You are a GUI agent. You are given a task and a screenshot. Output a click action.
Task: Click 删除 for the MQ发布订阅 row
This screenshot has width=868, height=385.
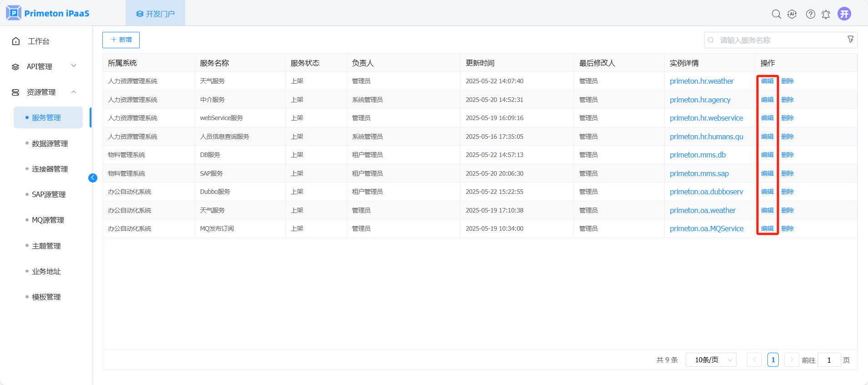click(787, 228)
